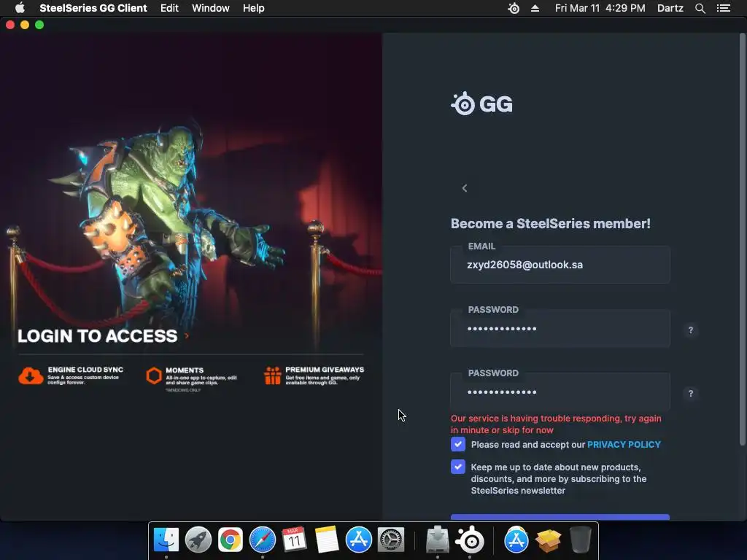
Task: Open Spotlight search in menu bar
Action: [x=700, y=8]
